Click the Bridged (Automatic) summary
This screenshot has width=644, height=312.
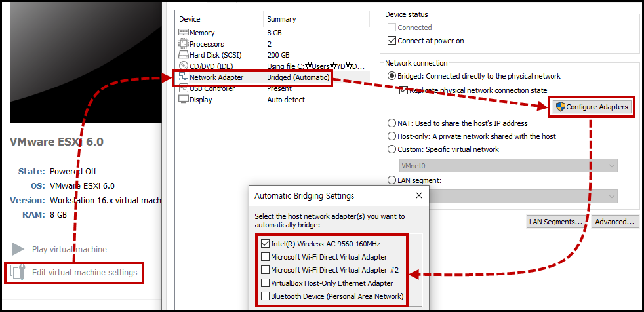(x=298, y=77)
